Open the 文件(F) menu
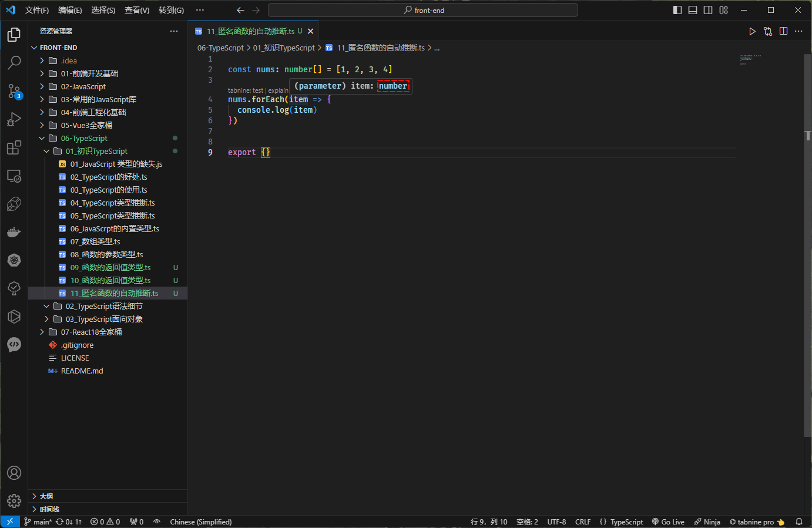Screen dimensions: 812x528 (x=36, y=10)
